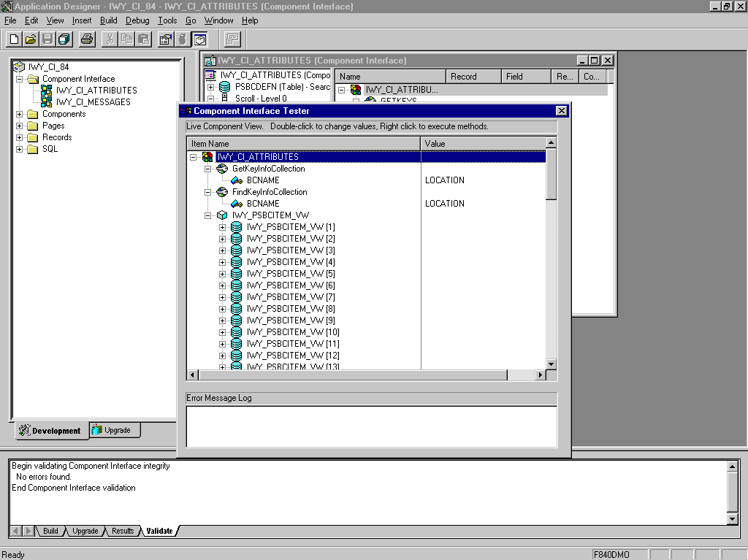Open the Debug menu

tap(137, 20)
